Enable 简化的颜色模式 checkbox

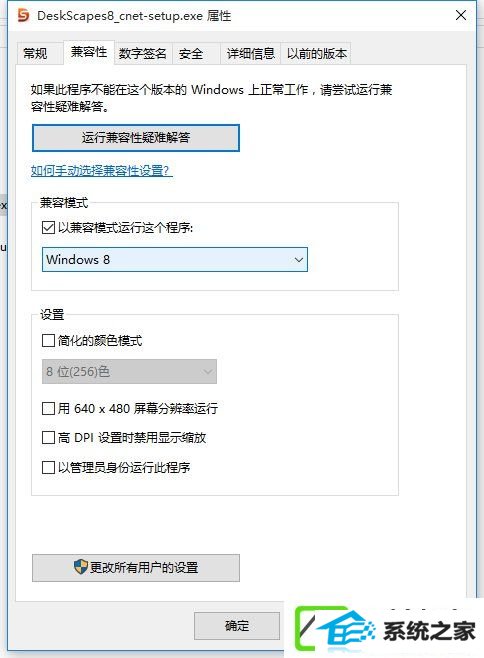[x=48, y=340]
